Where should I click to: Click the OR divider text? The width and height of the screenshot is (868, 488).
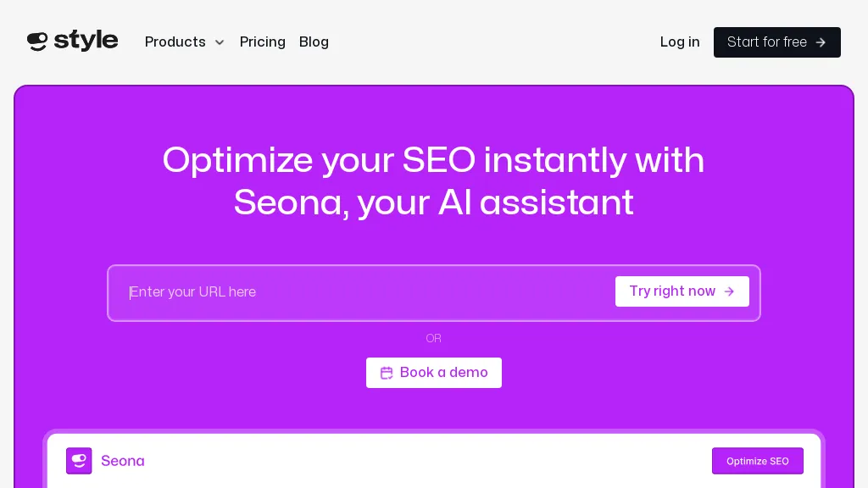pos(433,338)
